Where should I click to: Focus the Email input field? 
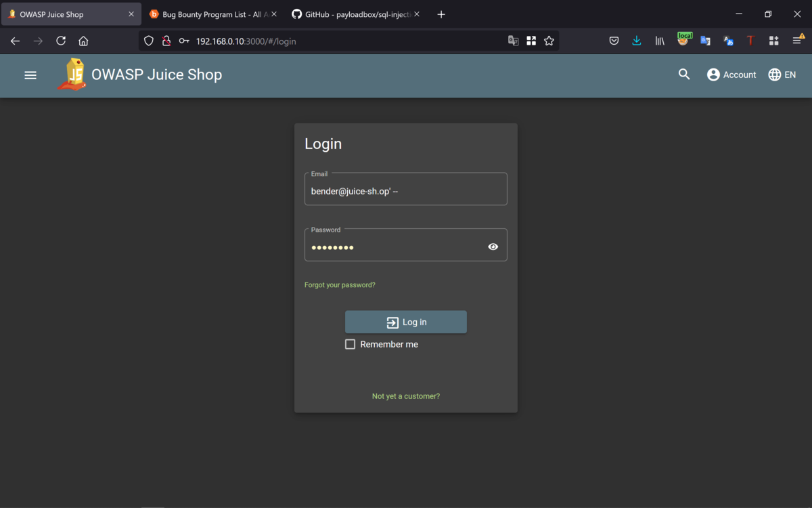click(x=406, y=189)
